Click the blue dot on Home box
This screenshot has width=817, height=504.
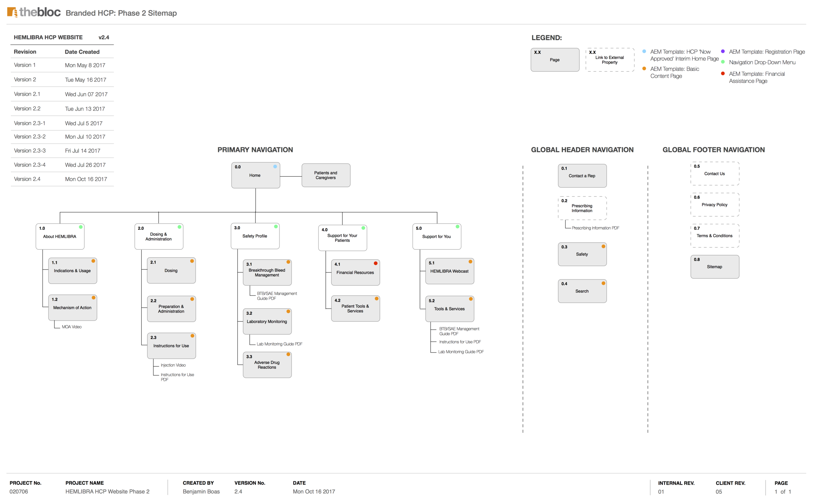275,167
